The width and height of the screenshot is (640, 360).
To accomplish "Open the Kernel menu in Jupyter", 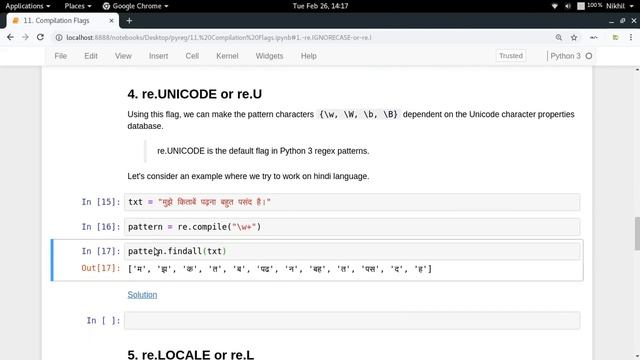I will [x=227, y=56].
